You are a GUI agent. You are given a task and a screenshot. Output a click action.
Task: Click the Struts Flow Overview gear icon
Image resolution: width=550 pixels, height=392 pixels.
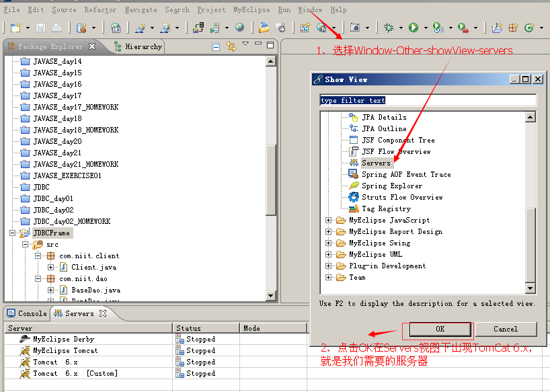click(x=354, y=197)
